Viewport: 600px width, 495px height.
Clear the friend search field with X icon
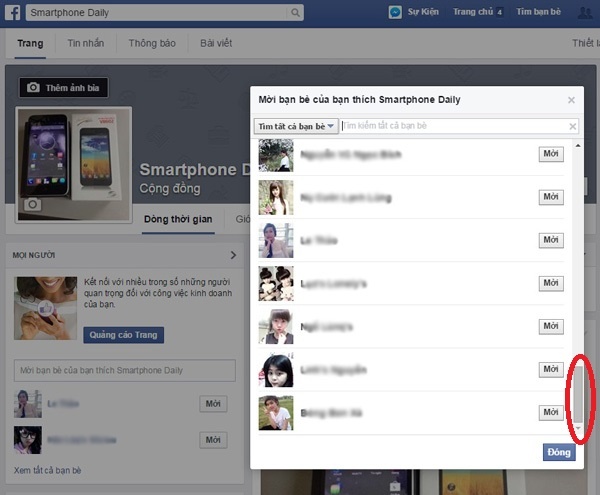[573, 127]
